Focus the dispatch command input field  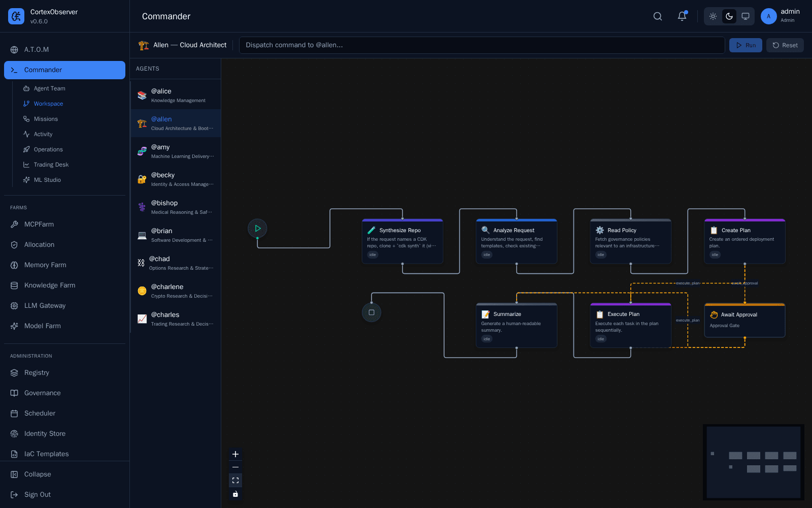(x=482, y=45)
